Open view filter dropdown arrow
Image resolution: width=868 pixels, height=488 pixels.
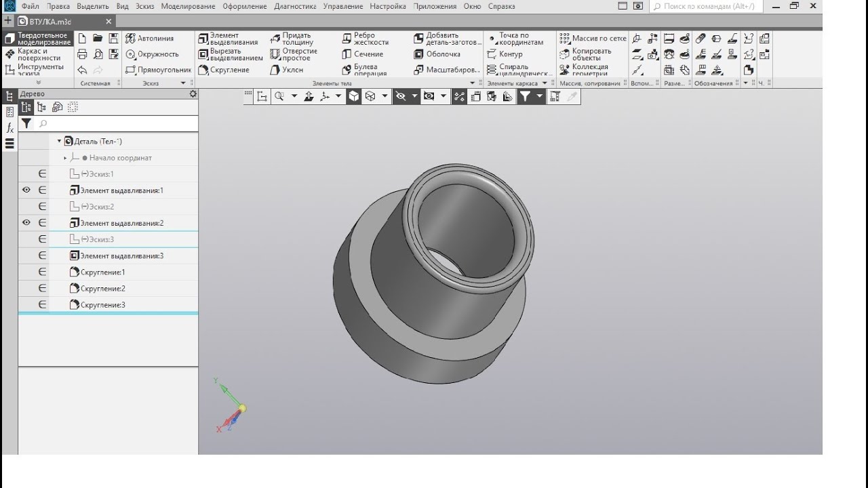[540, 96]
